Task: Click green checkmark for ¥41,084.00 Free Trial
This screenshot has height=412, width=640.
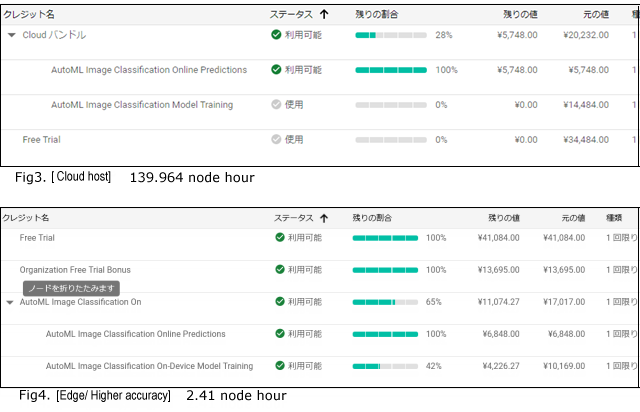Action: click(x=280, y=237)
